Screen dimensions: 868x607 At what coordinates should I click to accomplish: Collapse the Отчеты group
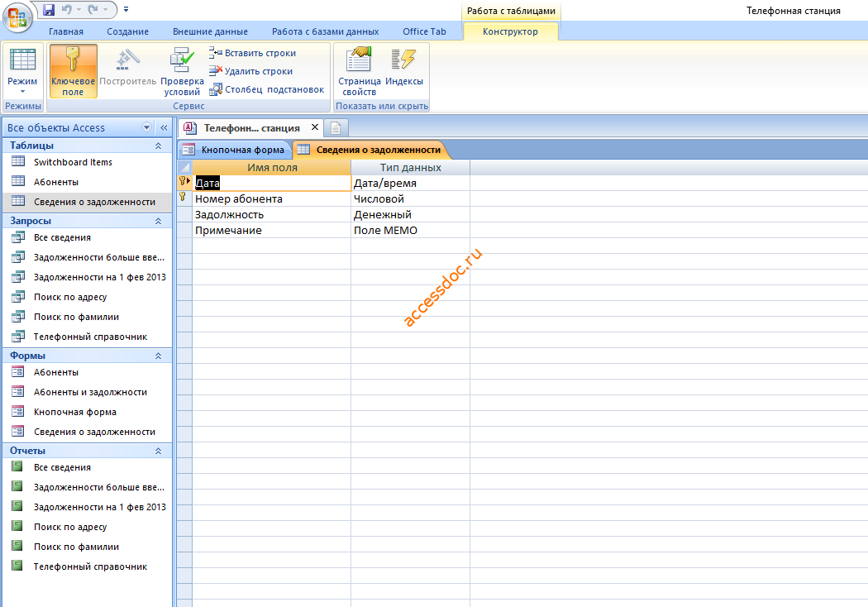click(x=159, y=451)
